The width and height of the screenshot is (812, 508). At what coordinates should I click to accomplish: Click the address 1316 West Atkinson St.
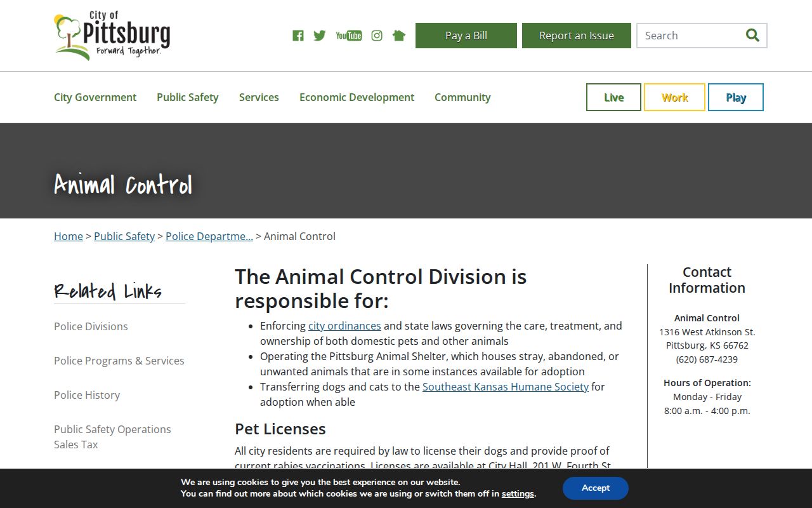tap(707, 332)
